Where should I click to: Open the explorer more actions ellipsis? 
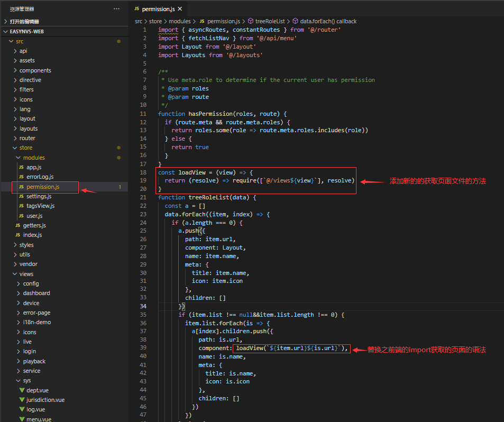pos(117,8)
